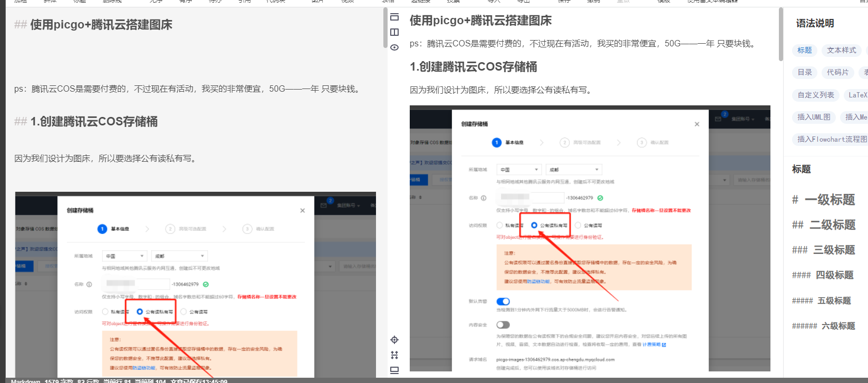Screen dimensions: 868x383
Task: Click the preview paragraph starting 'ps：腾讯云COS'
Action: pos(584,44)
